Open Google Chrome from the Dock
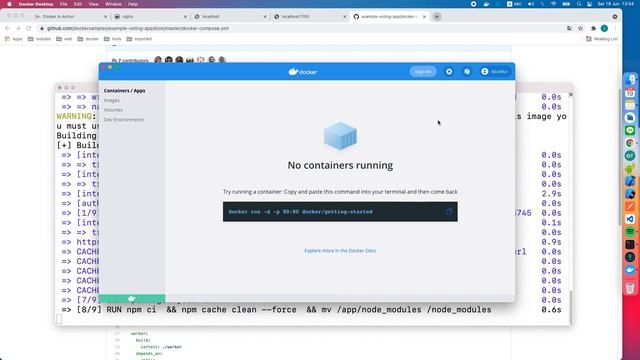Screen dimensions: 640x360 630,143
